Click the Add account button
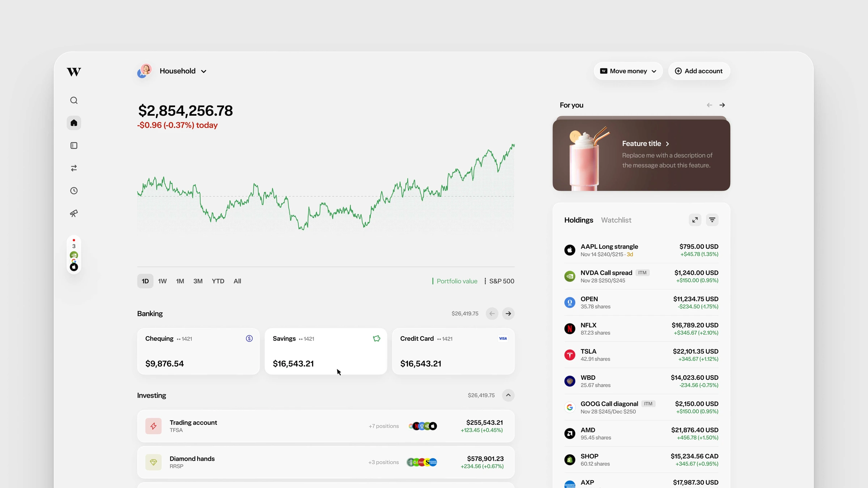 click(x=699, y=71)
